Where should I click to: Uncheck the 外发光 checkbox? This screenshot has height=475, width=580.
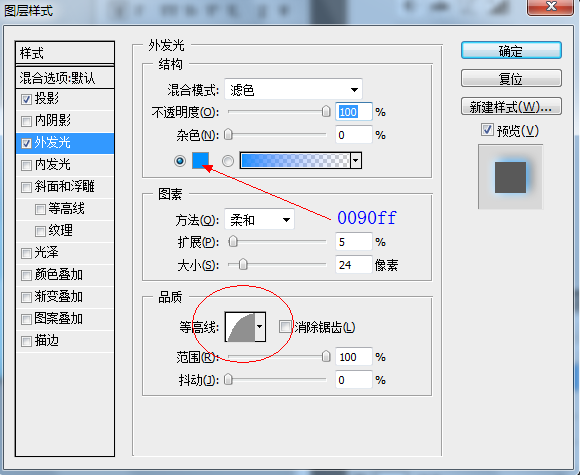[x=26, y=143]
